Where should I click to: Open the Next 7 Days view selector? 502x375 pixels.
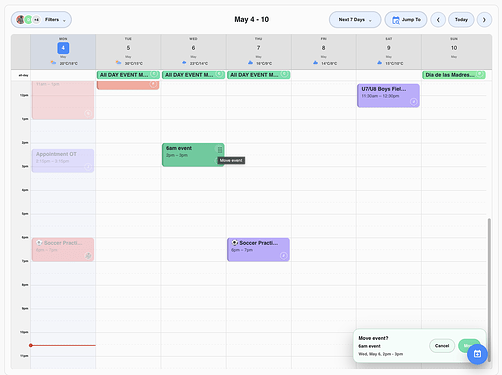tap(355, 20)
